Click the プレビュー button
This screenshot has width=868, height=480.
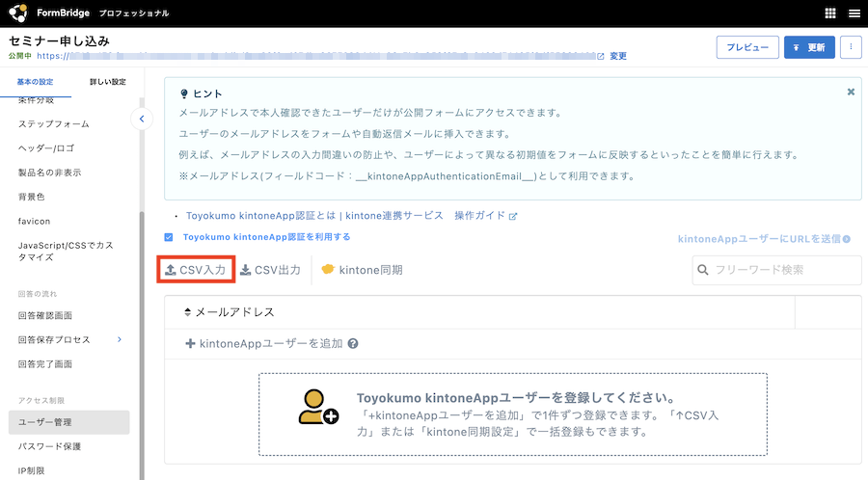point(746,47)
